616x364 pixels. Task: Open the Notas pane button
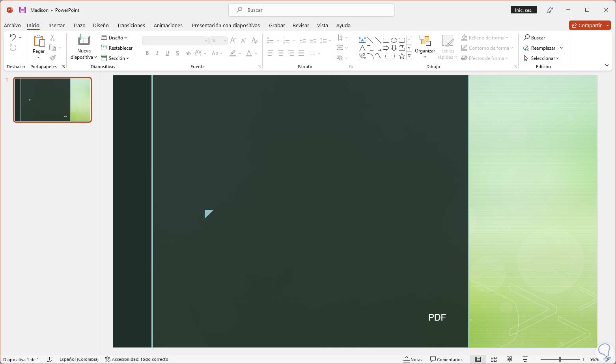[413, 359]
